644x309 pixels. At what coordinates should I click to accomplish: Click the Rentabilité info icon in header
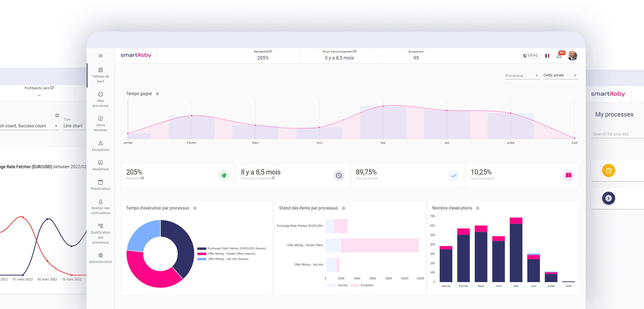270,51
